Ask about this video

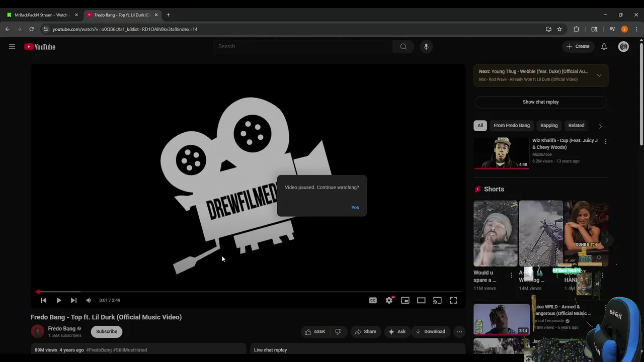point(396,332)
